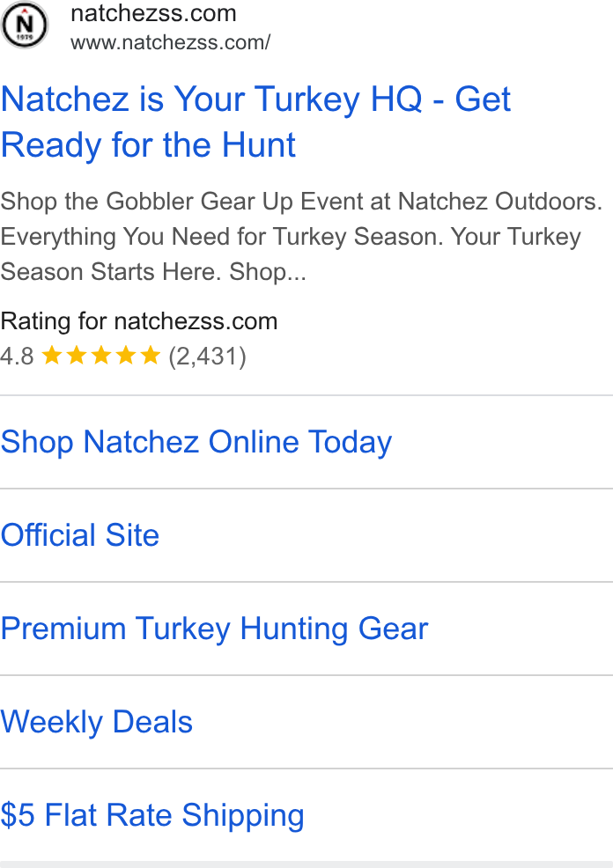Click the Natchez circular N logo
This screenshot has height=868, width=613.
pyautogui.click(x=25, y=25)
